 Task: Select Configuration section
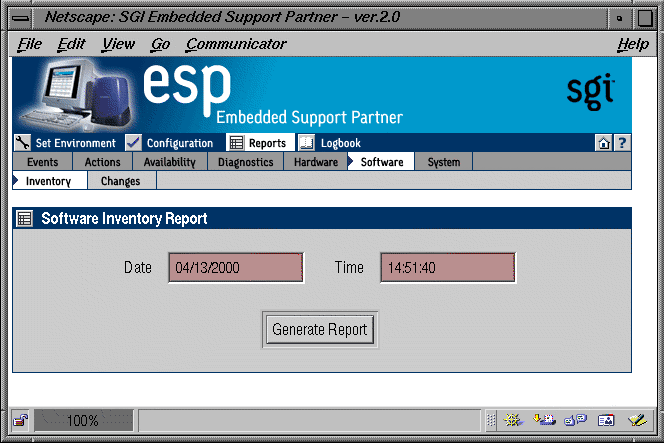click(x=180, y=143)
